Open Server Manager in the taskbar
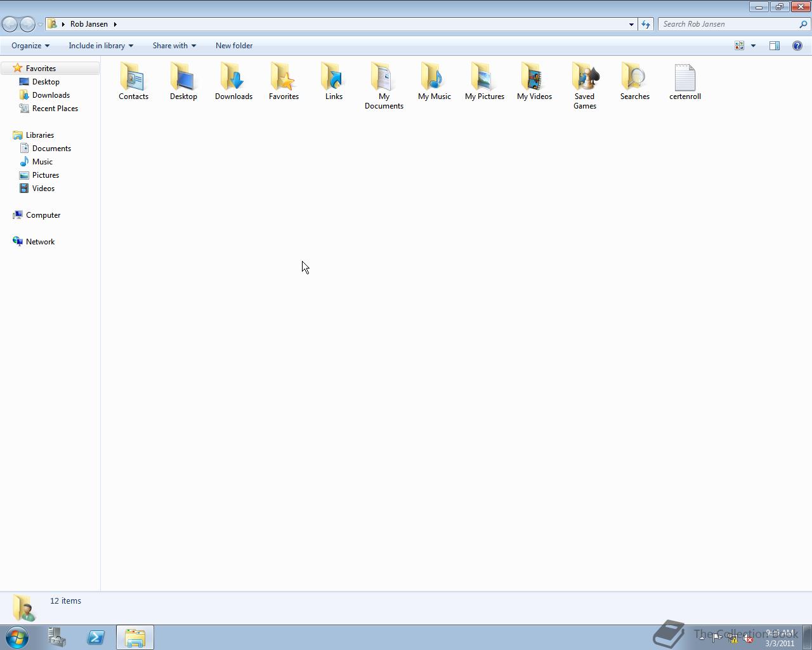The height and width of the screenshot is (650, 812). point(57,637)
